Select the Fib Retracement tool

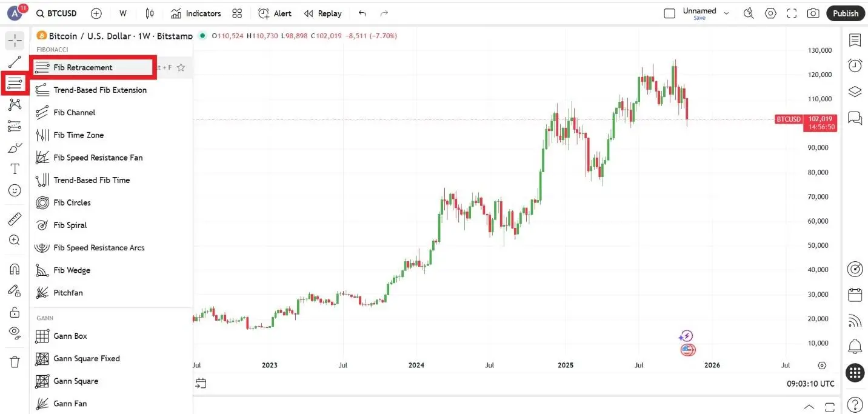tap(83, 67)
